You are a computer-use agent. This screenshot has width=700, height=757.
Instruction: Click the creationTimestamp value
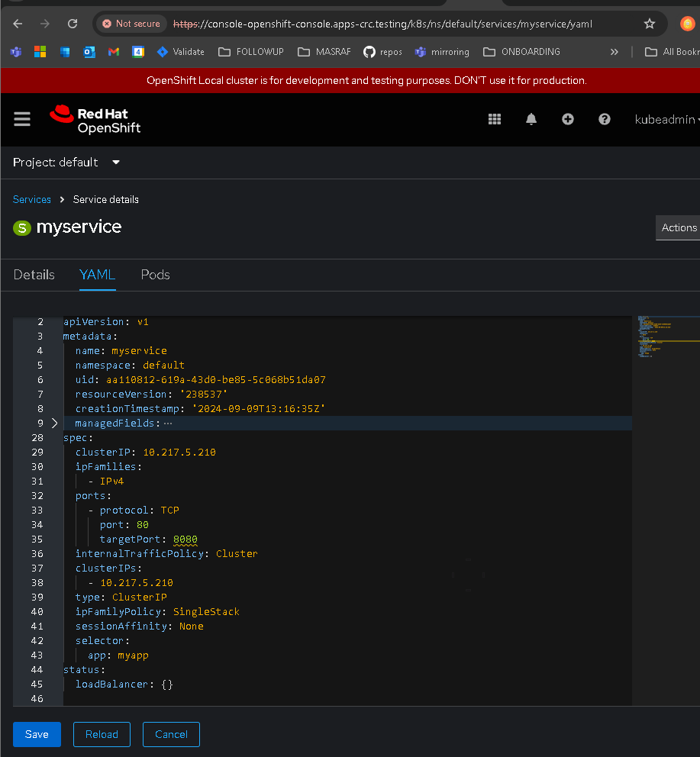click(x=259, y=409)
